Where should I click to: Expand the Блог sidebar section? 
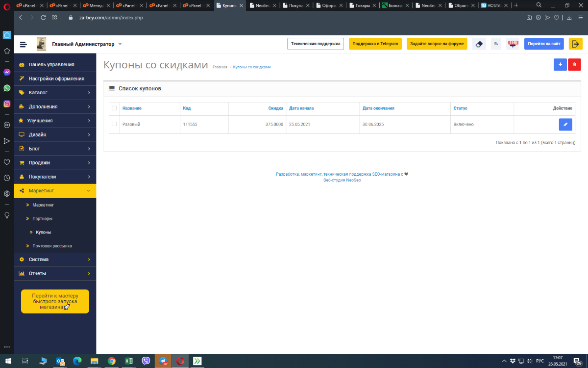pos(55,148)
